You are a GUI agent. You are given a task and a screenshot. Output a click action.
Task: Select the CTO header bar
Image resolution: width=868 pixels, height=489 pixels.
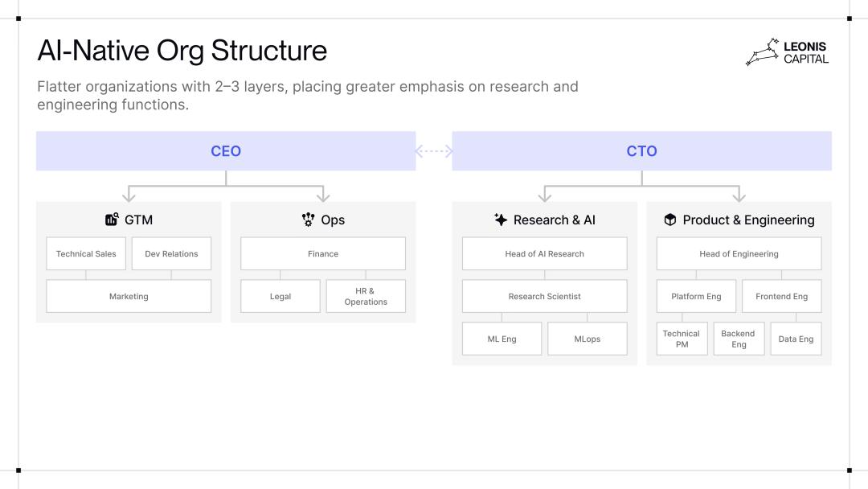[641, 151]
